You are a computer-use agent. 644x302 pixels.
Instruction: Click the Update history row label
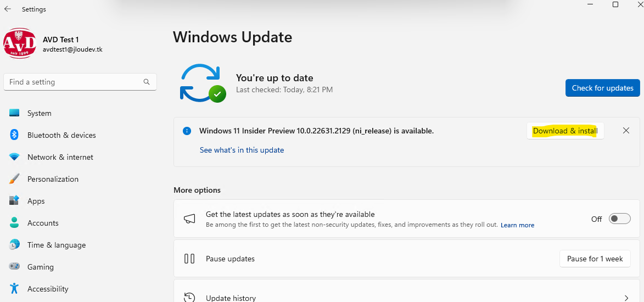(231, 298)
